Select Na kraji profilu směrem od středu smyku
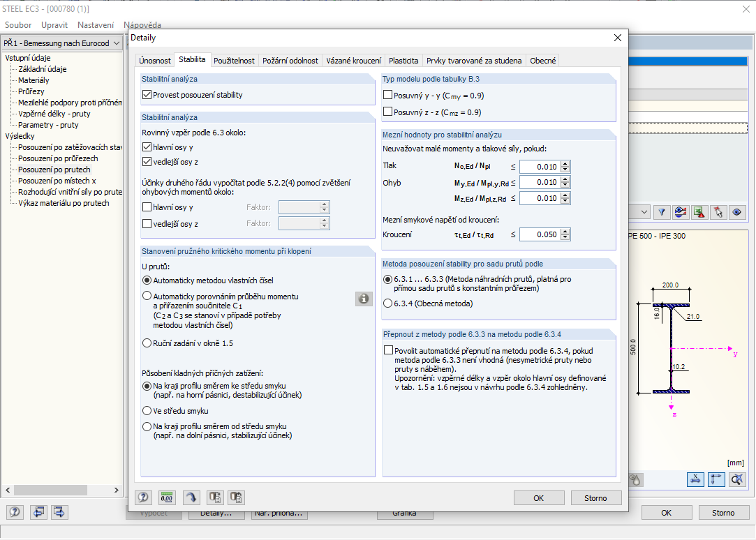Screen dimensions: 756x540 pyautogui.click(x=147, y=426)
